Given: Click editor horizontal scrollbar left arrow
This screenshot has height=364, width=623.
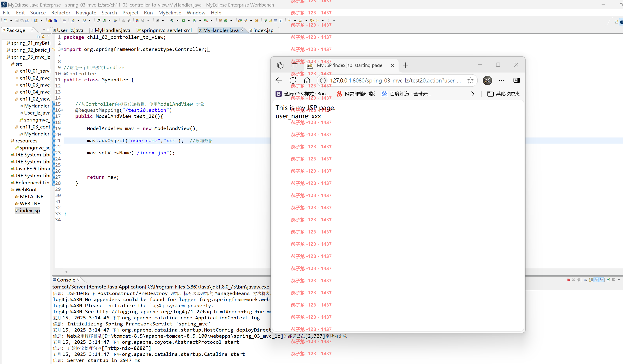Looking at the screenshot, I should pos(66,272).
